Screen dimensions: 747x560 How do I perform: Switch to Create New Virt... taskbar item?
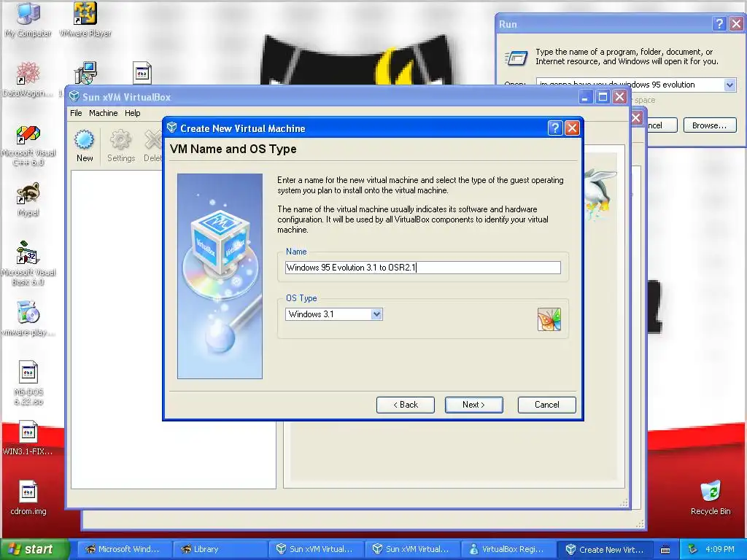click(605, 549)
